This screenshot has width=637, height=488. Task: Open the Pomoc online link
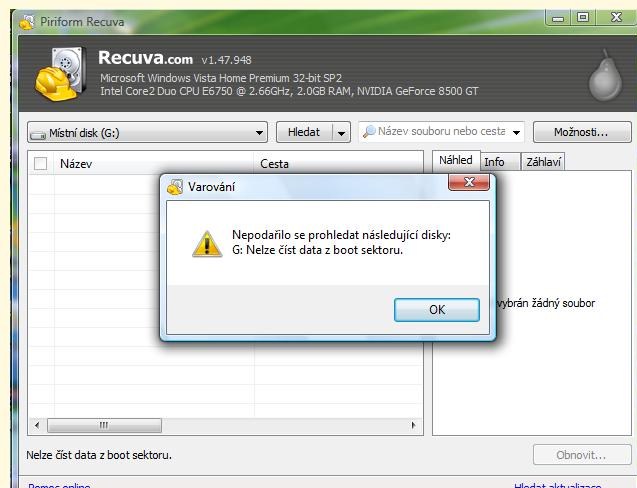[59, 485]
